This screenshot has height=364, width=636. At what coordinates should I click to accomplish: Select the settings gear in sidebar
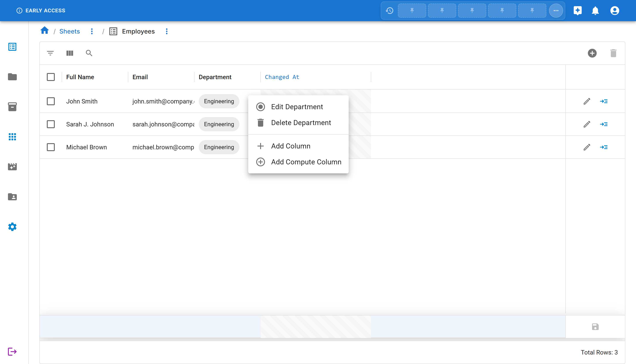click(12, 227)
